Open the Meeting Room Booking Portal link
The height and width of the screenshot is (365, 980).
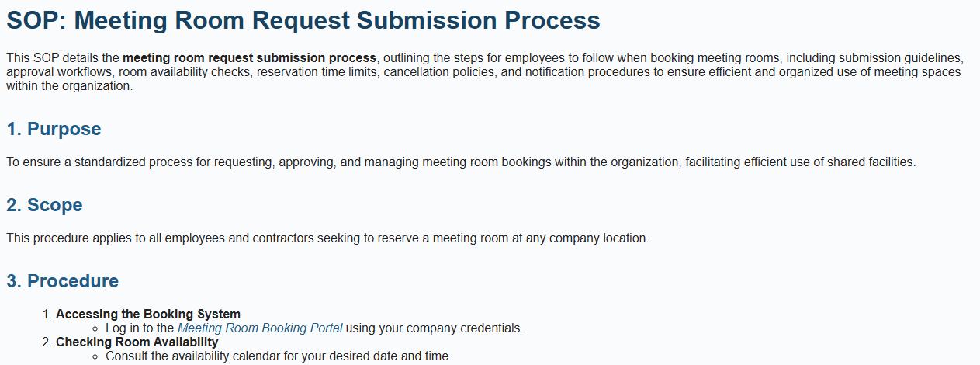click(x=260, y=328)
